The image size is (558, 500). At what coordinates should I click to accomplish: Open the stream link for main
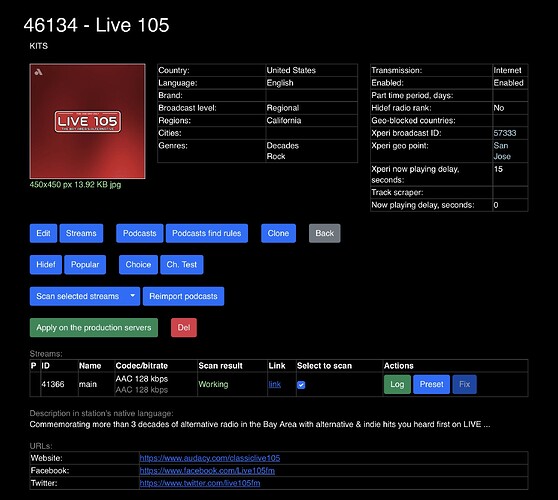point(275,384)
